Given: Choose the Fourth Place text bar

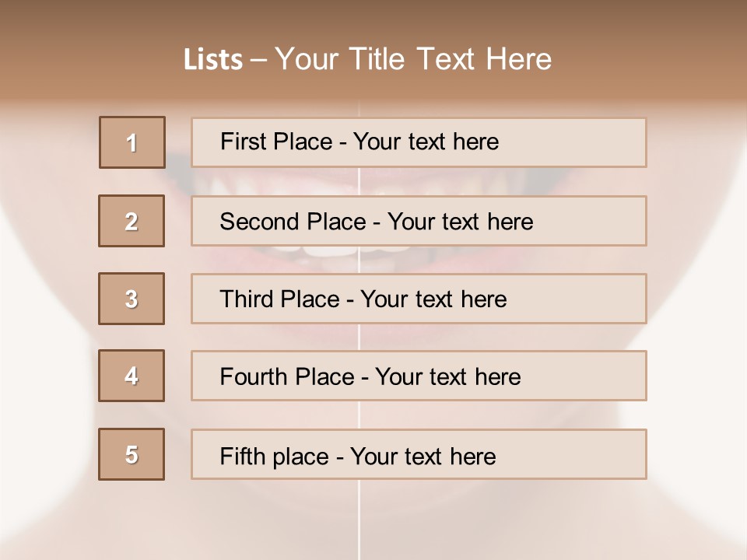Looking at the screenshot, I should coord(419,376).
